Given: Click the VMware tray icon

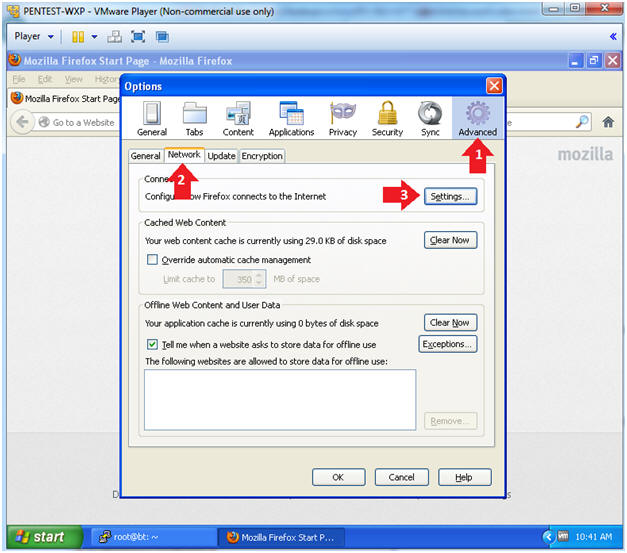Looking at the screenshot, I should [563, 537].
